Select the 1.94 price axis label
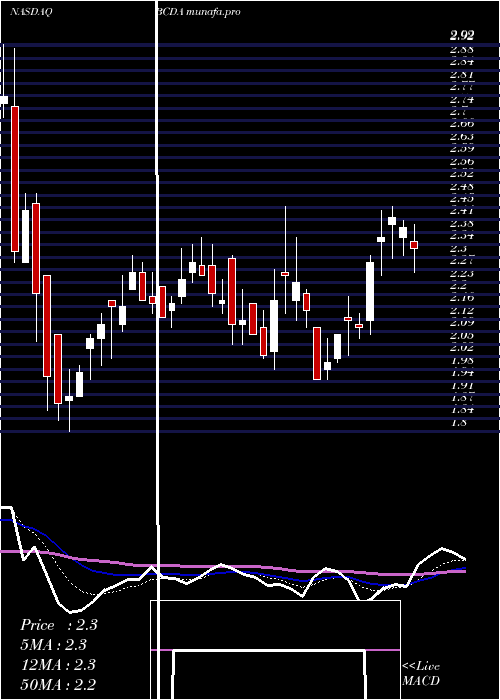 point(462,372)
